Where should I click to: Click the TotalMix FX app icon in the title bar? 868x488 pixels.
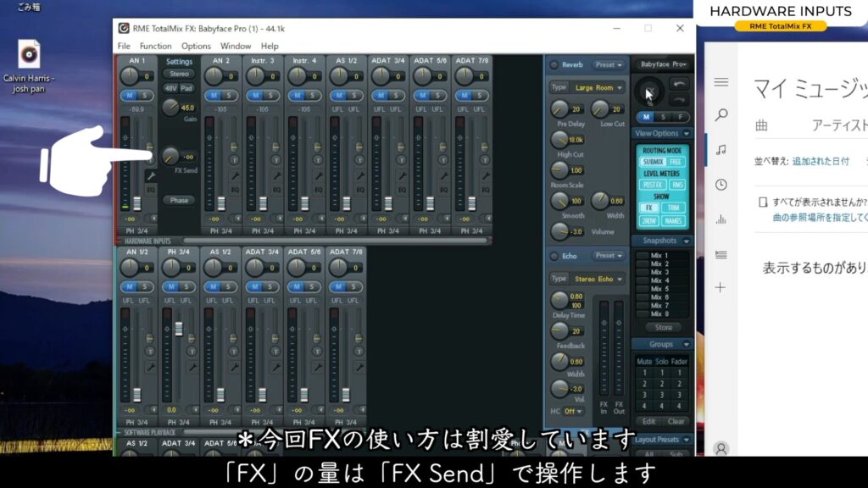click(x=124, y=28)
